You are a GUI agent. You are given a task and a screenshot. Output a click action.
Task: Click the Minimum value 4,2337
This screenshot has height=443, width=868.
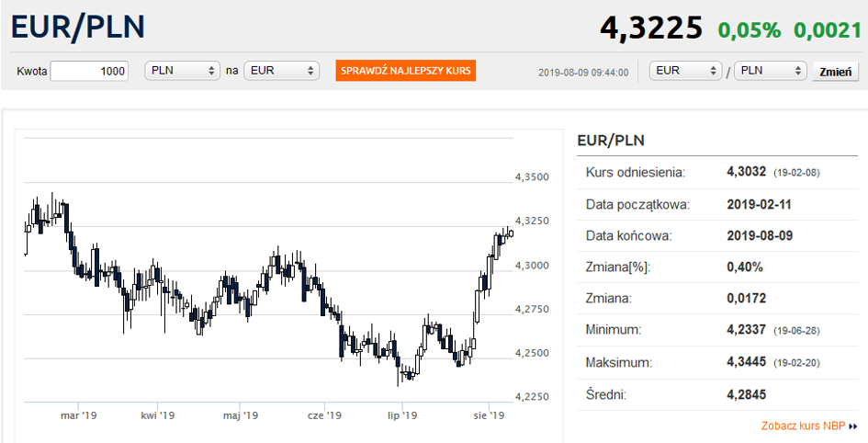point(746,330)
